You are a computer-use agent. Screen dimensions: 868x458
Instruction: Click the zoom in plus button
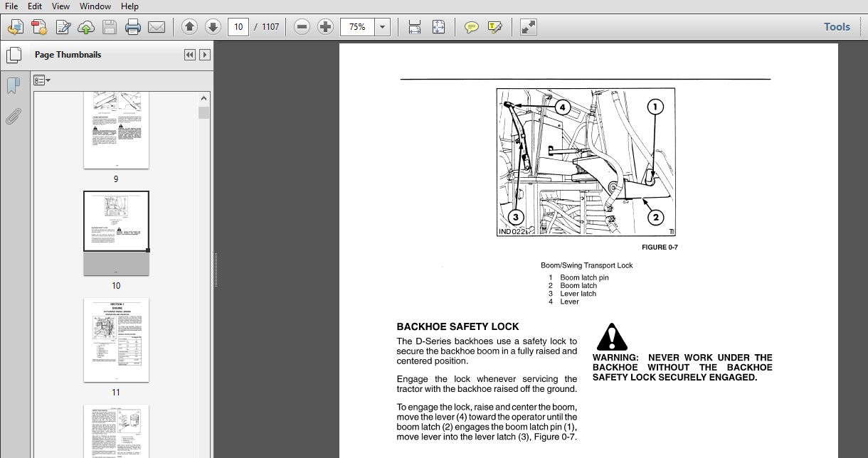click(325, 27)
